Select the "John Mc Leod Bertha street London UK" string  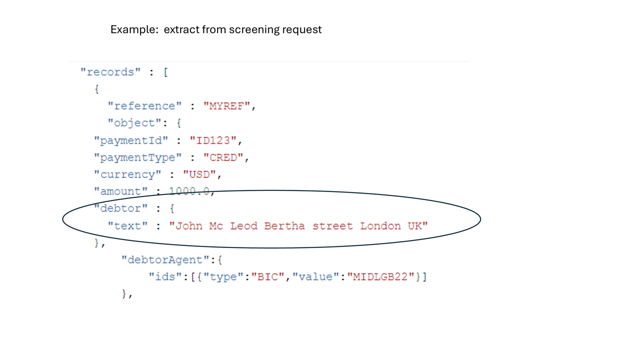[298, 226]
